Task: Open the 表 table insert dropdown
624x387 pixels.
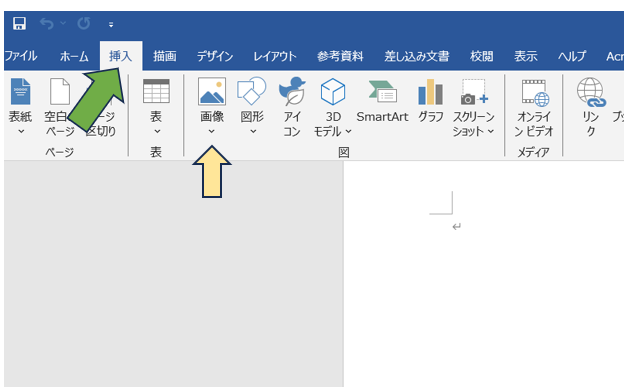Action: point(156,107)
